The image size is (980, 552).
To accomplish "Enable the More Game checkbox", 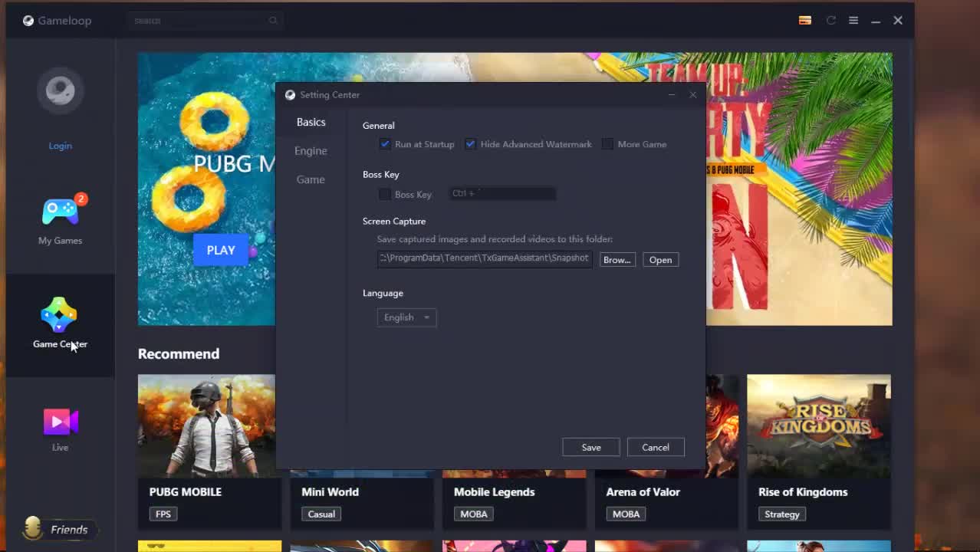I will coord(607,144).
